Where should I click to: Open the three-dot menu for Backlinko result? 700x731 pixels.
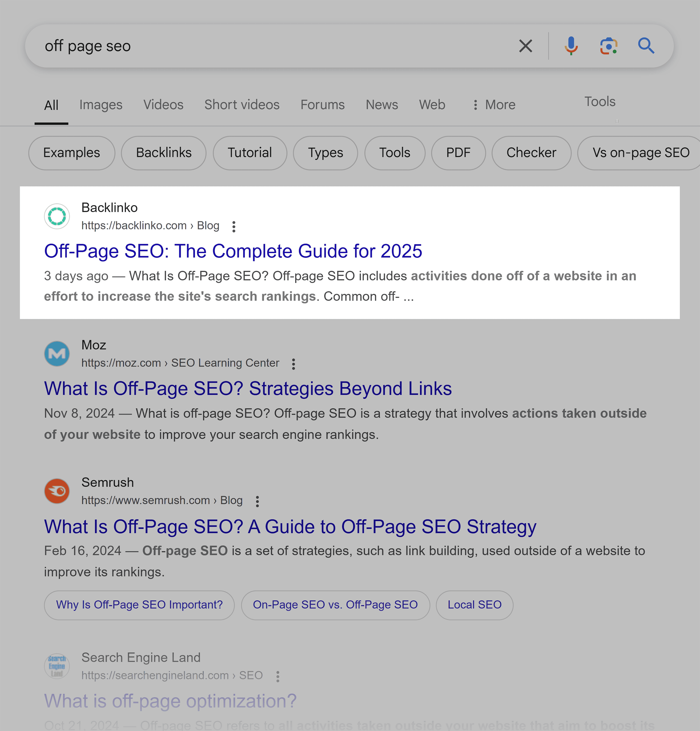pos(234,226)
